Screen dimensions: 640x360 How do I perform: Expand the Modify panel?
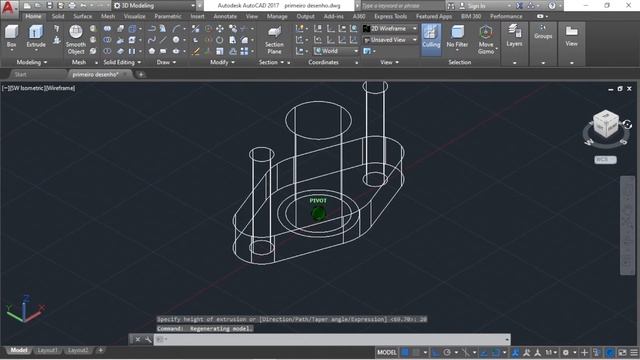tap(222, 62)
